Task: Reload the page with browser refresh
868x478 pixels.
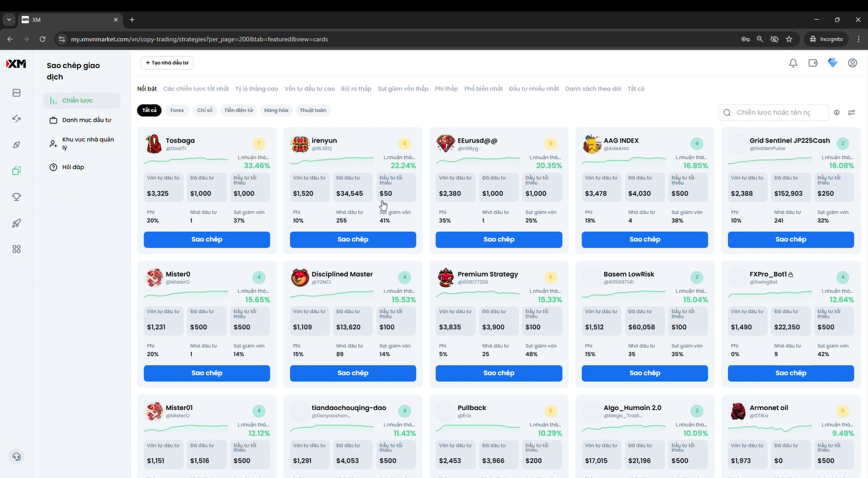Action: click(x=43, y=39)
